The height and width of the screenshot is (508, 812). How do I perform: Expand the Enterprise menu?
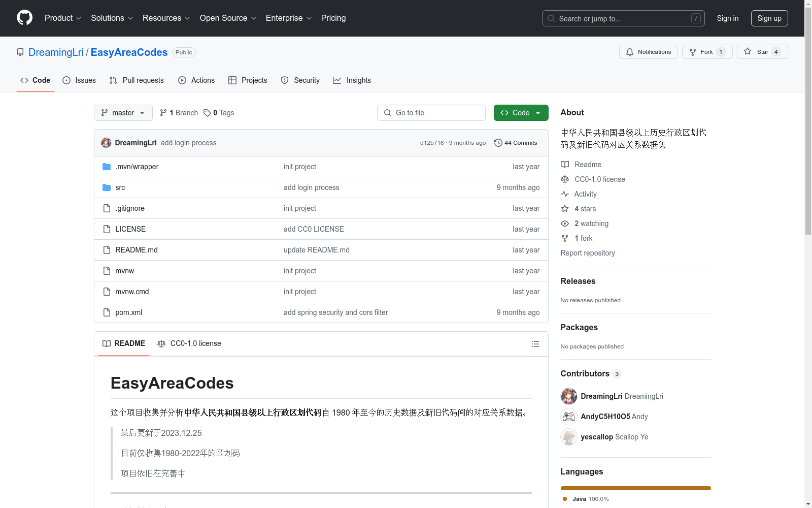[x=289, y=18]
